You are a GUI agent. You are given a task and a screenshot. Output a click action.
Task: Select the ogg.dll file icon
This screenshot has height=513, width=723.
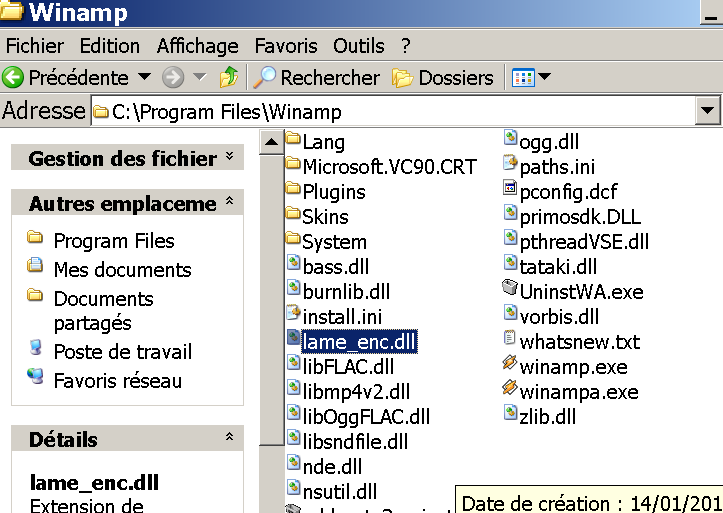[x=510, y=138]
